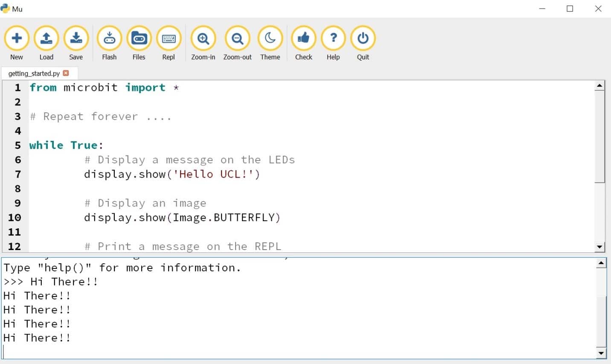
Task: Click the '>>> Hi There!!' prompt line
Action: coord(51,282)
